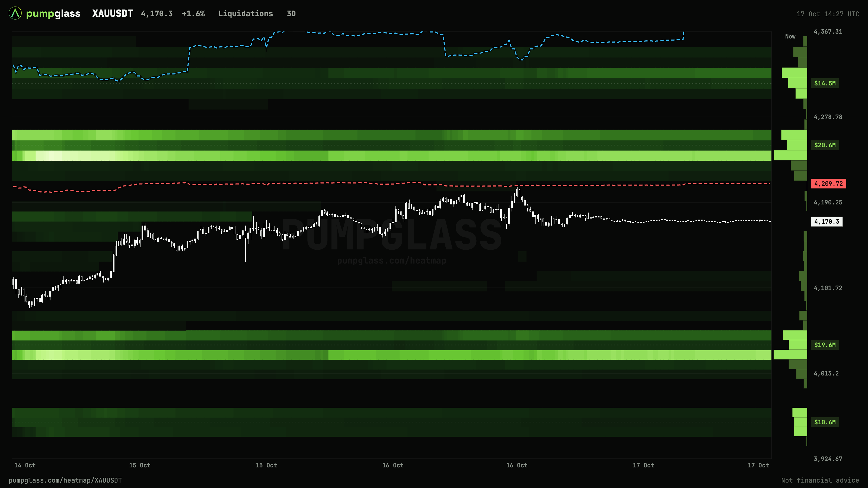This screenshot has height=488, width=868.
Task: Select the XAUUSDT symbol label
Action: 113,14
